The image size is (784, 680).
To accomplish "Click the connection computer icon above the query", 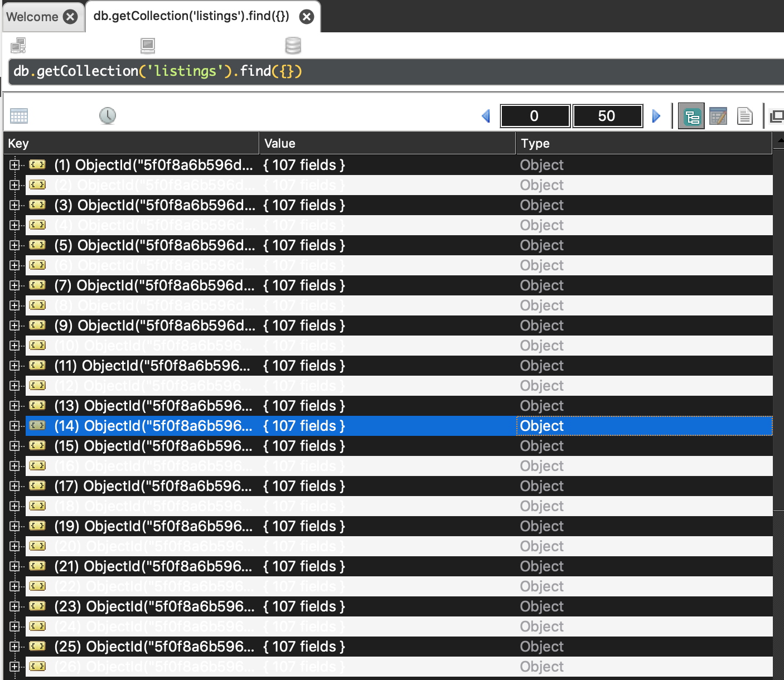I will (x=18, y=45).
